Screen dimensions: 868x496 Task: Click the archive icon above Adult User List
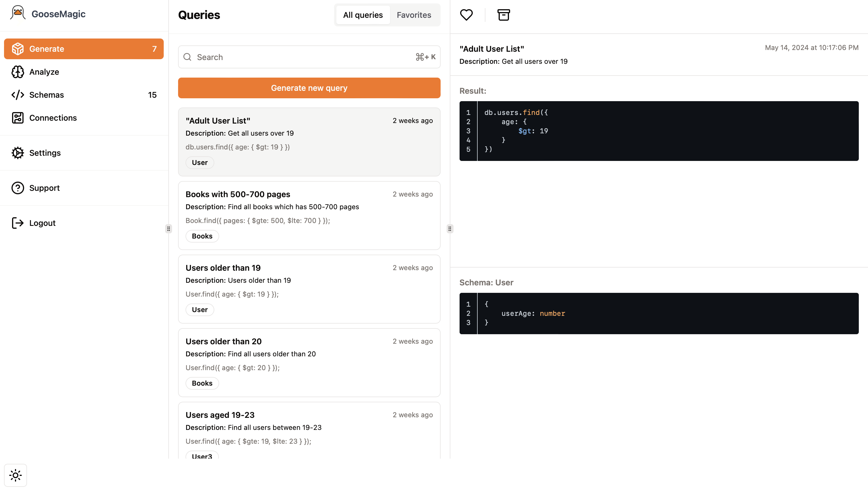(x=503, y=15)
